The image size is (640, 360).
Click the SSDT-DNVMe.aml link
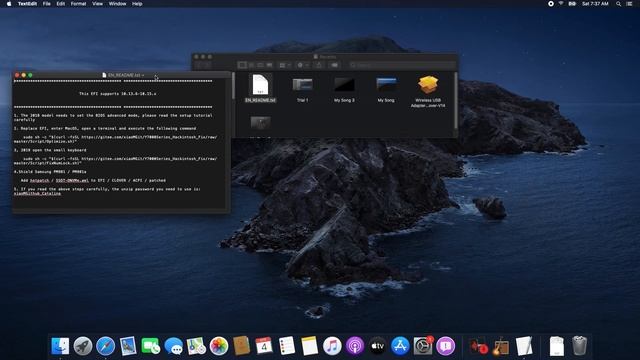(72, 180)
